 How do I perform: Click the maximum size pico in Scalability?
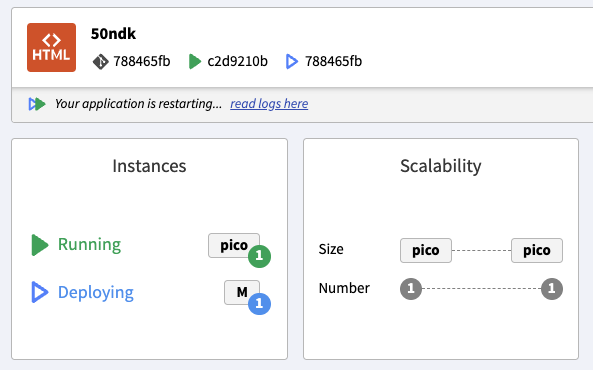click(537, 250)
